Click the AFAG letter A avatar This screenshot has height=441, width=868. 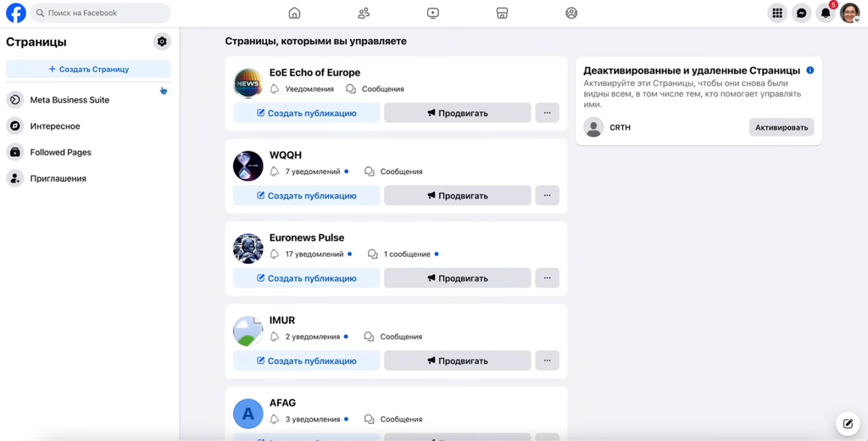pyautogui.click(x=248, y=414)
